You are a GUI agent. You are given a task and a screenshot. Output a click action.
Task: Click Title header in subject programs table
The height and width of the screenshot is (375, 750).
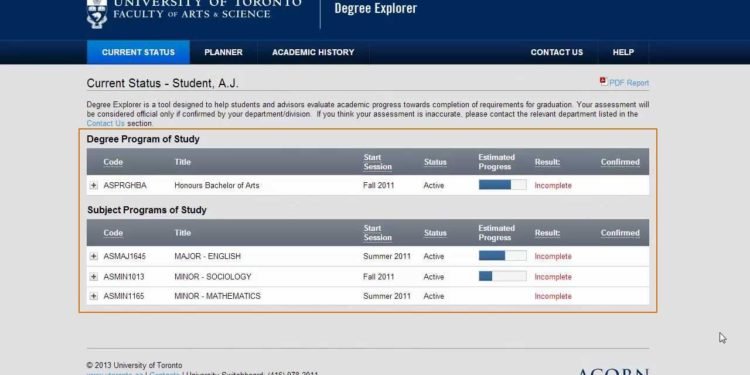pos(183,233)
